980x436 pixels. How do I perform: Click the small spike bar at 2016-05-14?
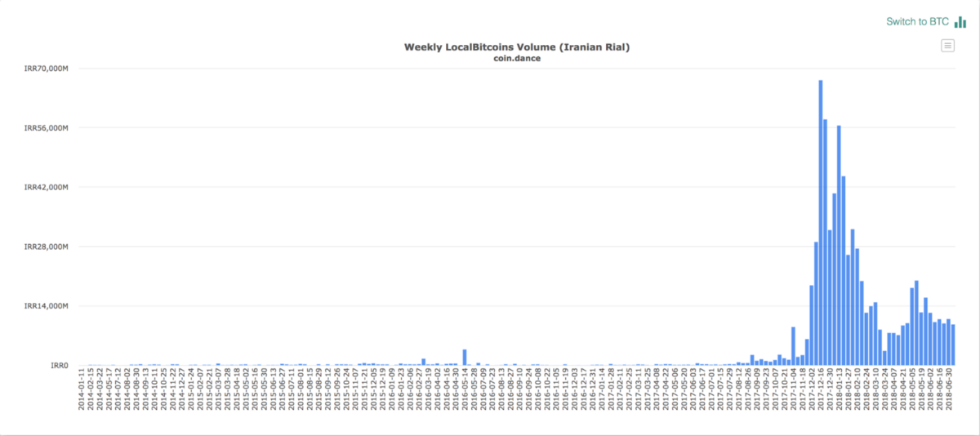click(465, 358)
